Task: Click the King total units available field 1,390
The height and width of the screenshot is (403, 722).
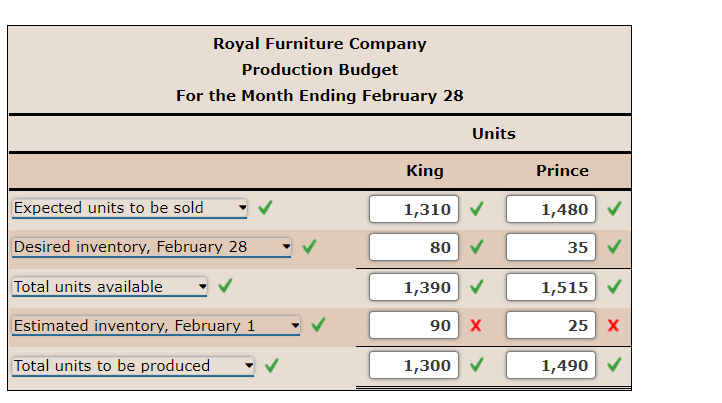Action: (414, 288)
